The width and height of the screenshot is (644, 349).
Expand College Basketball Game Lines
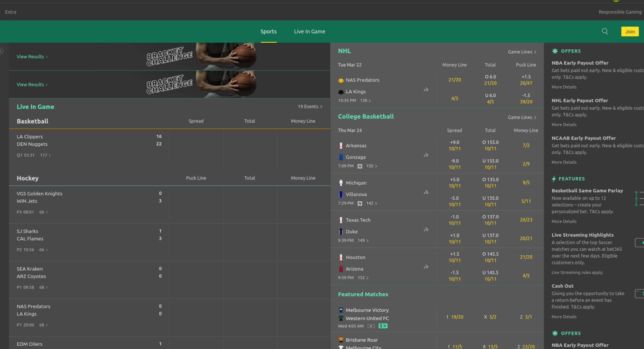522,117
